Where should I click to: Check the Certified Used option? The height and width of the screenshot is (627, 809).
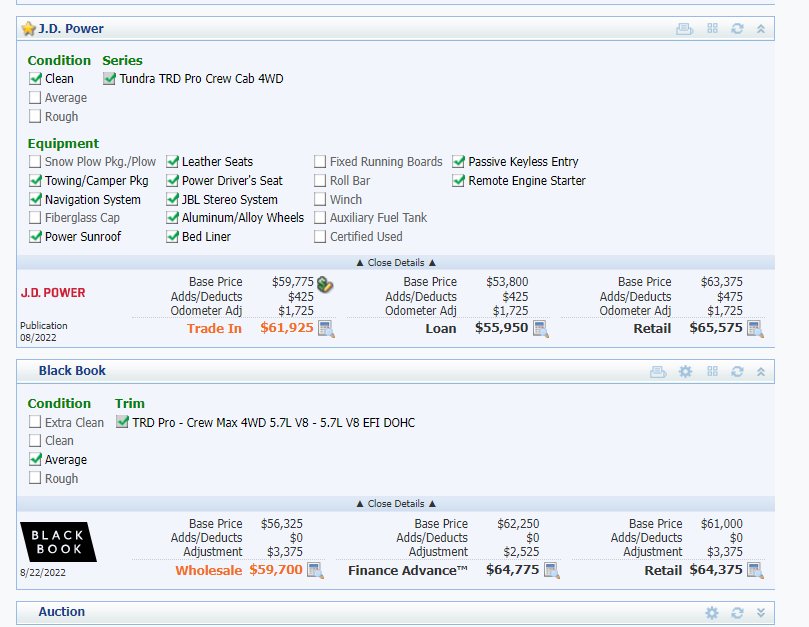click(320, 236)
